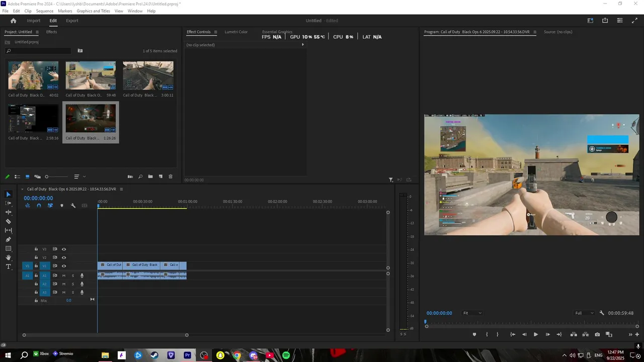644x362 pixels.
Task: Expand transport overflow double chevron
Action: (x=630, y=334)
